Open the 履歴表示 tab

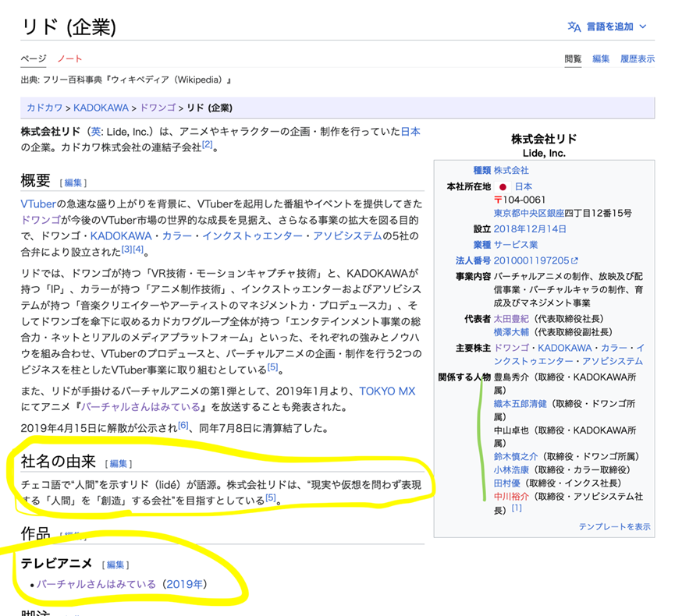tap(637, 59)
